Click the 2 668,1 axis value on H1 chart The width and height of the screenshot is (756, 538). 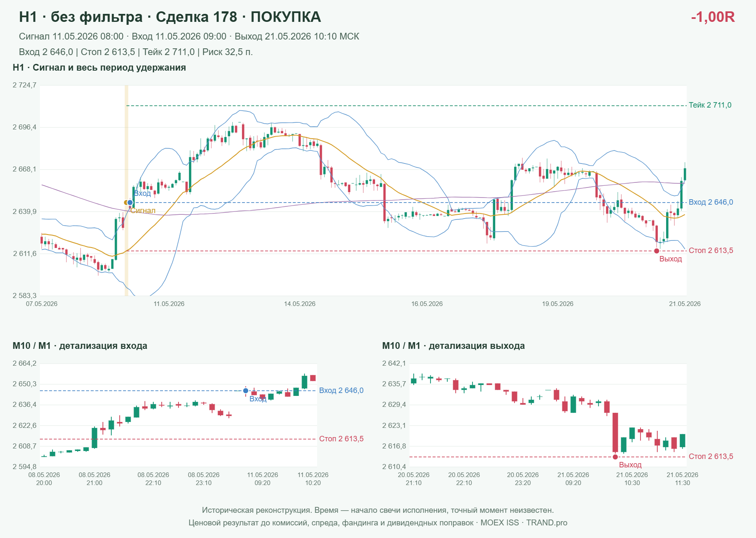(24, 169)
